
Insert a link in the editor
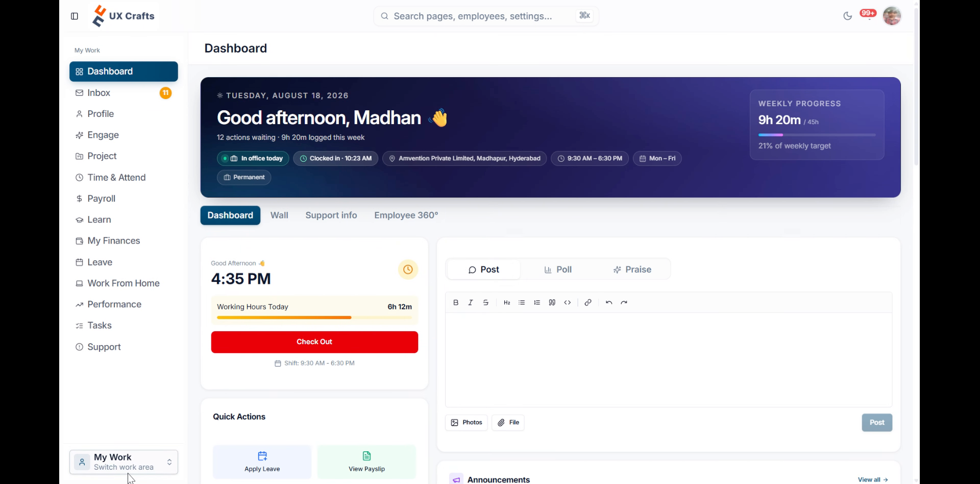click(x=588, y=303)
